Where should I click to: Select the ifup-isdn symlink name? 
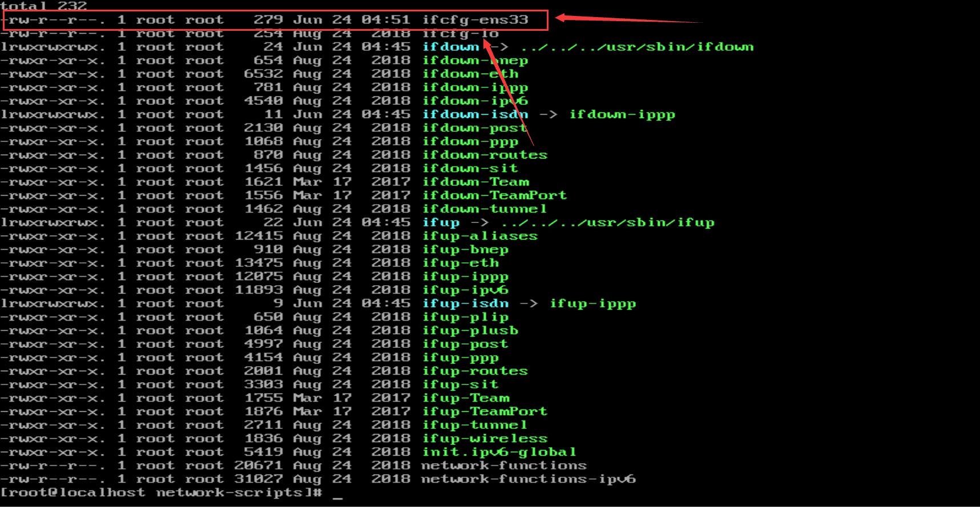click(465, 304)
